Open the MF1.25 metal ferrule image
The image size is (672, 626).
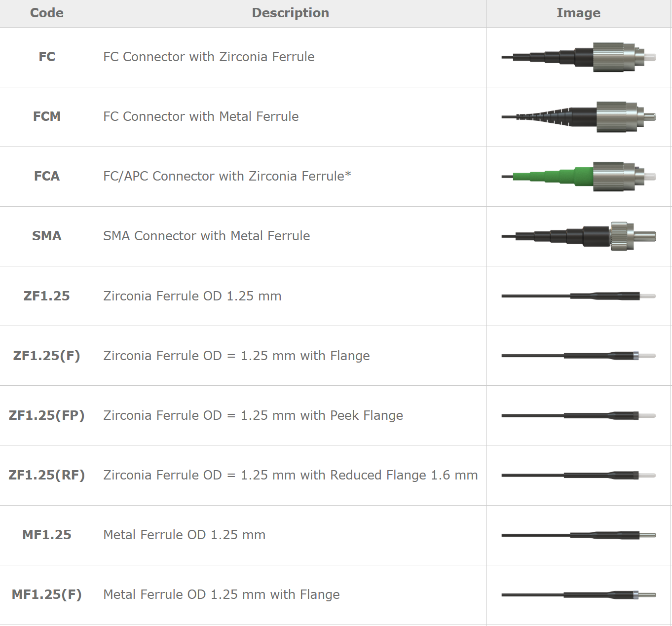coord(579,535)
